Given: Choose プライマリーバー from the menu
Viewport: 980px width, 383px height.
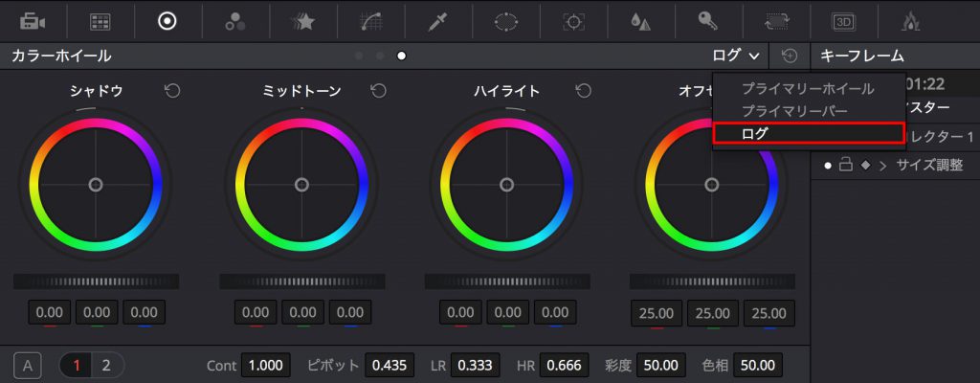Looking at the screenshot, I should (794, 111).
